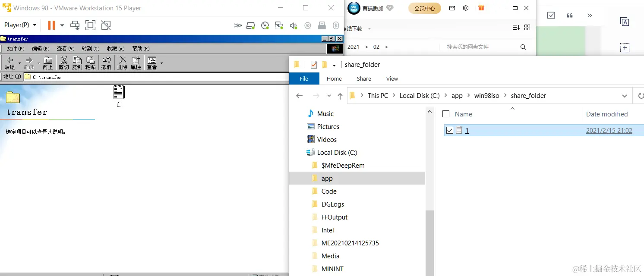Click the 属性 properties toolbar icon
644x276 pixels.
pyautogui.click(x=136, y=63)
